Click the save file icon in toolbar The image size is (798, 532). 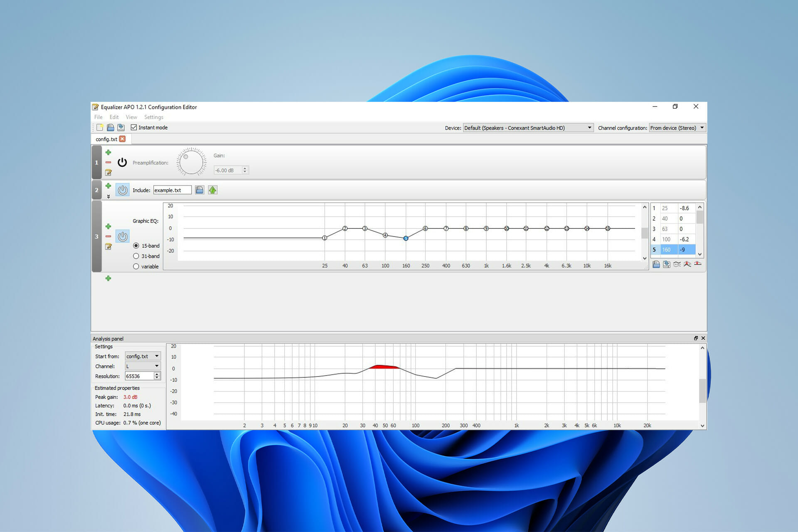click(121, 128)
